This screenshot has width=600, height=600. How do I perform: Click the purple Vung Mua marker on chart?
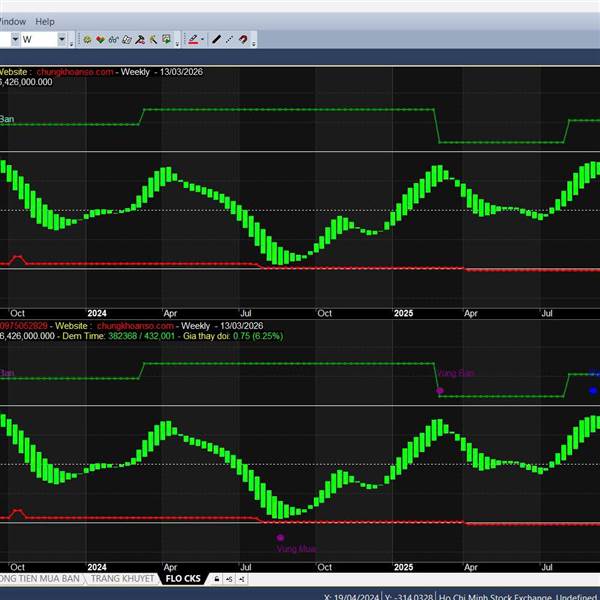(x=281, y=537)
